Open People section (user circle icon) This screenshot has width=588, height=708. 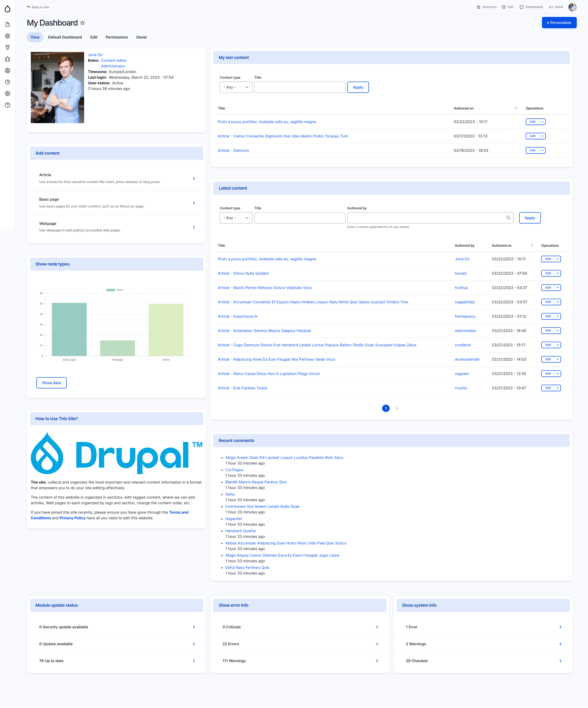click(x=8, y=70)
